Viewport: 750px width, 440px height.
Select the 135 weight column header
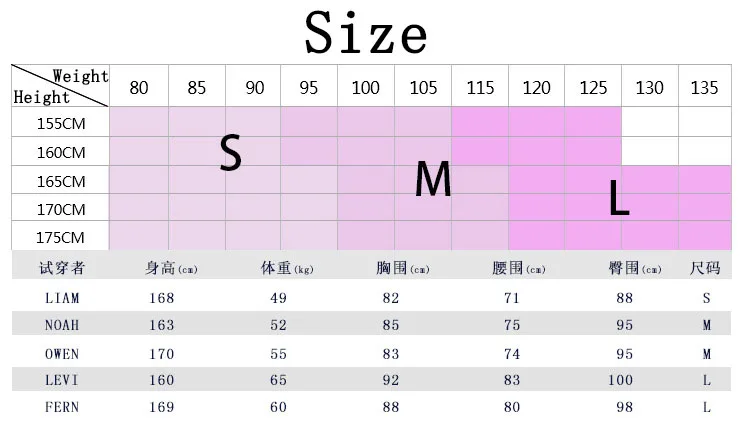coord(705,86)
